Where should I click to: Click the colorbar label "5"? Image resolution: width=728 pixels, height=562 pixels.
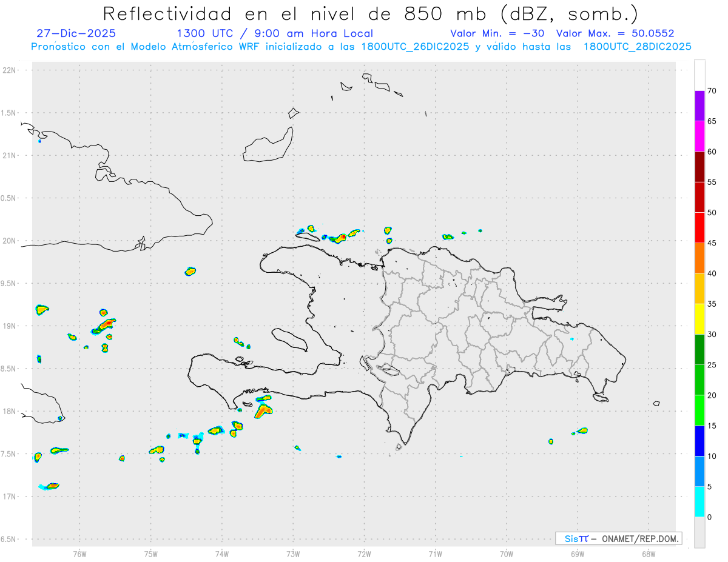coord(710,487)
